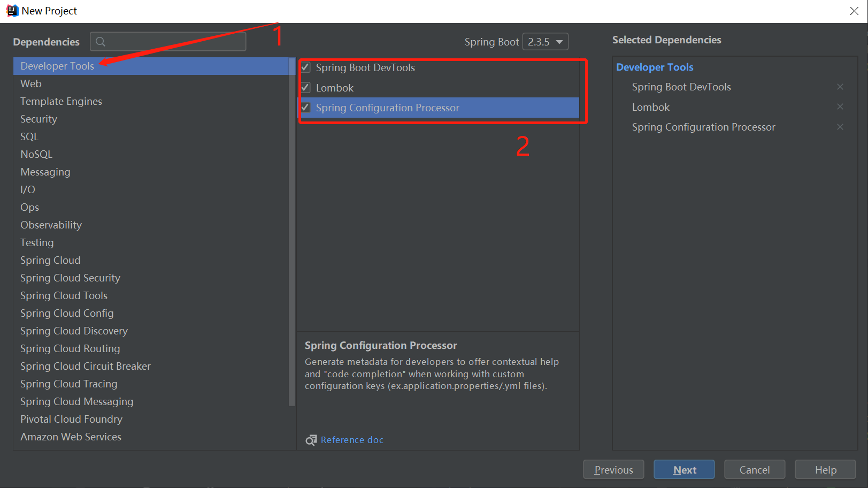The height and width of the screenshot is (488, 868).
Task: Select the Testing category
Action: click(151, 242)
